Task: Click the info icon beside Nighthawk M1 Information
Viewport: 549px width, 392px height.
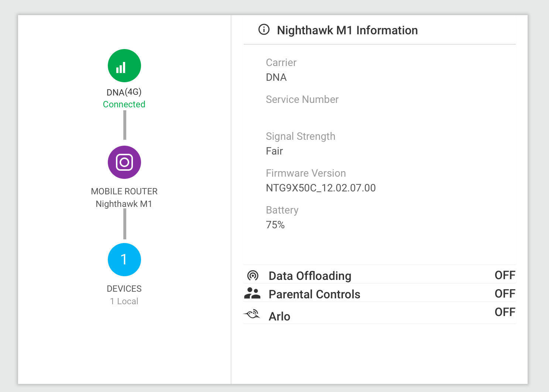Action: 264,30
